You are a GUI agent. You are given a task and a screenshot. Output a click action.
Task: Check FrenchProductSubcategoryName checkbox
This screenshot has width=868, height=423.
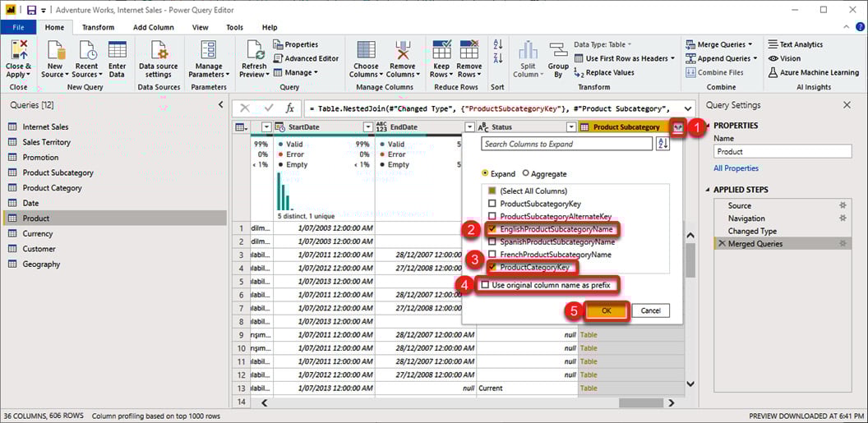coord(492,255)
